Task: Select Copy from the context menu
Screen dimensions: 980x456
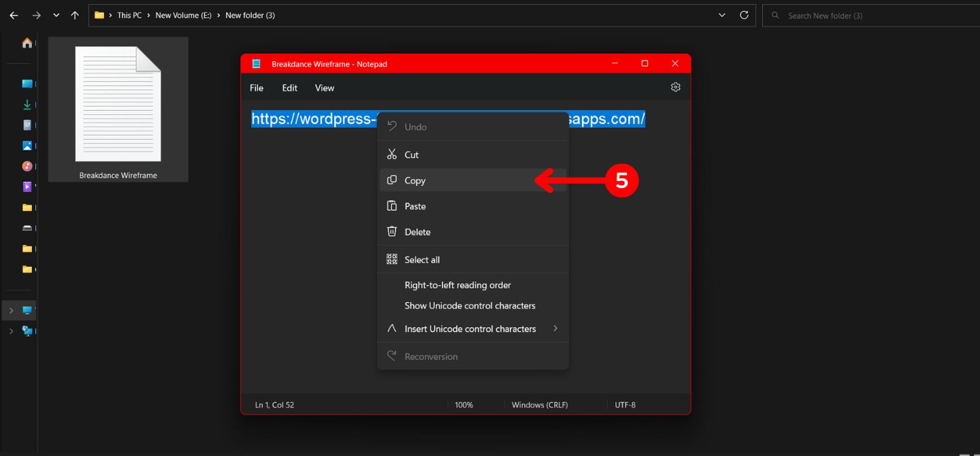Action: (x=414, y=180)
